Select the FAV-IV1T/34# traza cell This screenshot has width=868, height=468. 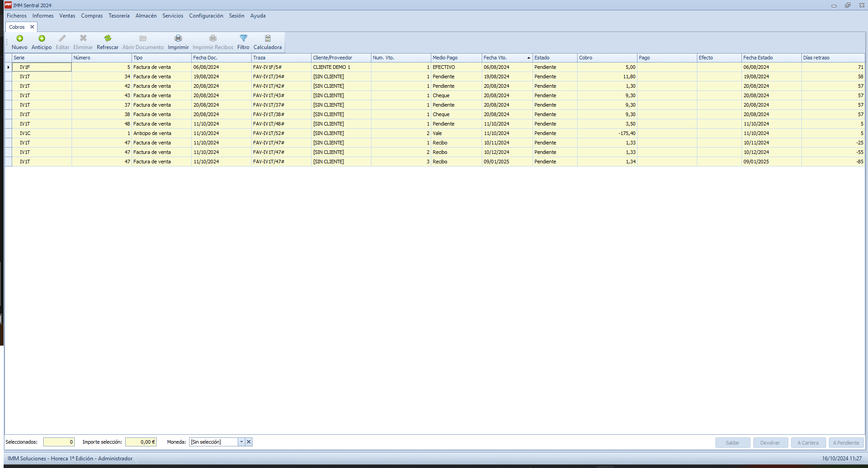[281, 76]
